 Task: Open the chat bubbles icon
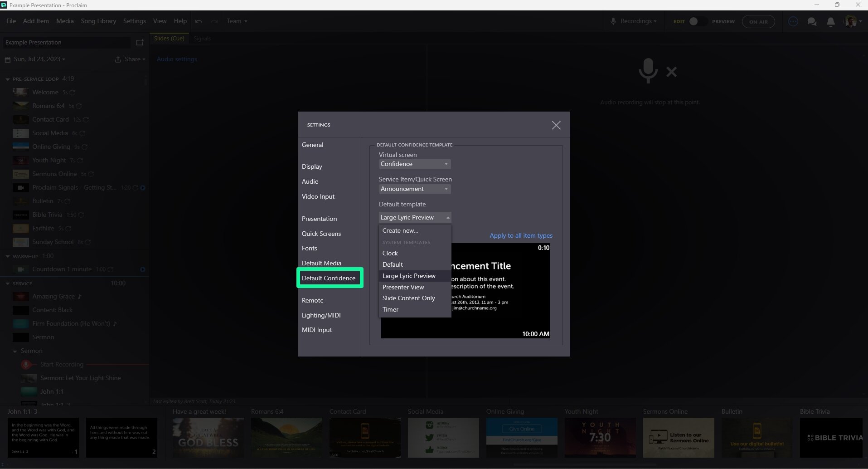[812, 22]
